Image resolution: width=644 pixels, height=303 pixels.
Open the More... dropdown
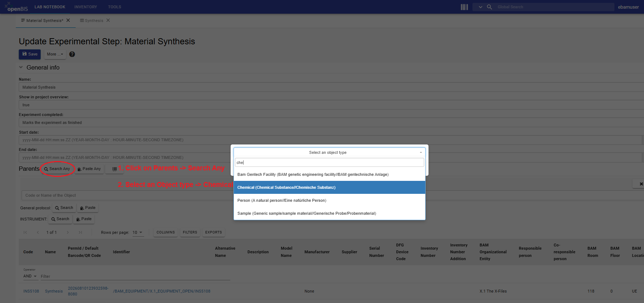pyautogui.click(x=55, y=54)
